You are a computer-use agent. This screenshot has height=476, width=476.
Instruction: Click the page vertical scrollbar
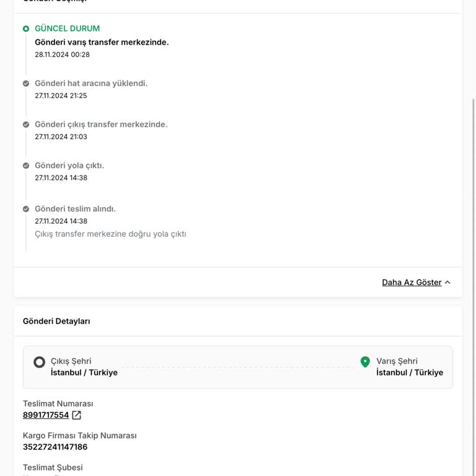click(474, 186)
